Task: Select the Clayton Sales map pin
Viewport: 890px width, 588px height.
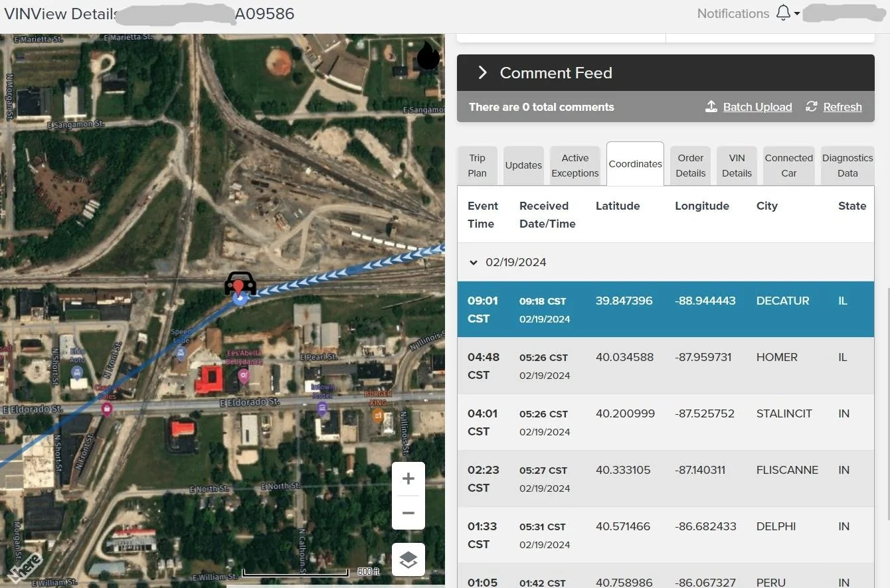Action: (x=106, y=409)
